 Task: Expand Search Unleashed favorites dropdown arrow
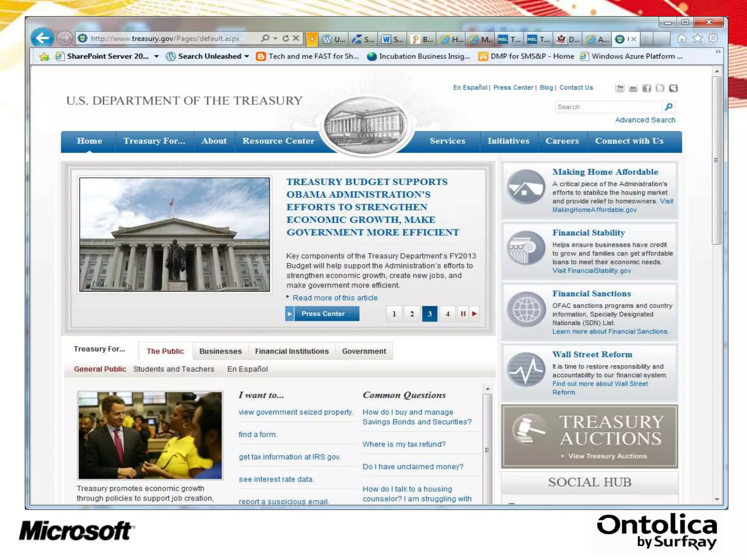(247, 56)
